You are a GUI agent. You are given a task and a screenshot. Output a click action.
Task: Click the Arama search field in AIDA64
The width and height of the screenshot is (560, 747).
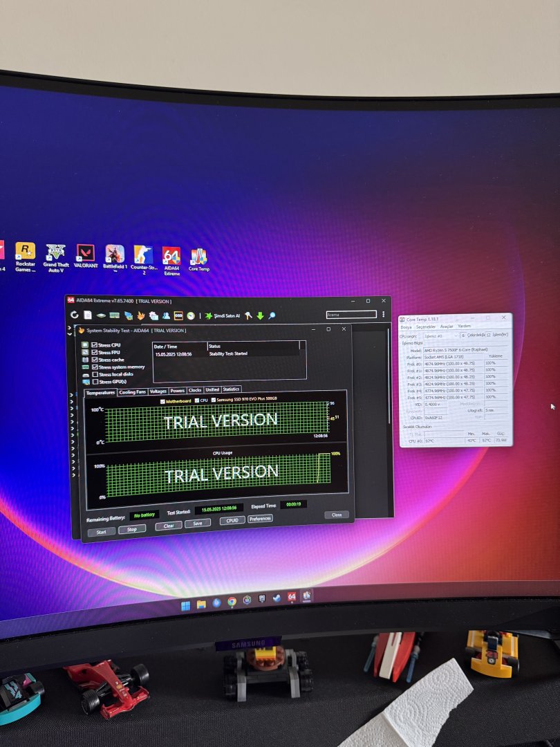351,315
